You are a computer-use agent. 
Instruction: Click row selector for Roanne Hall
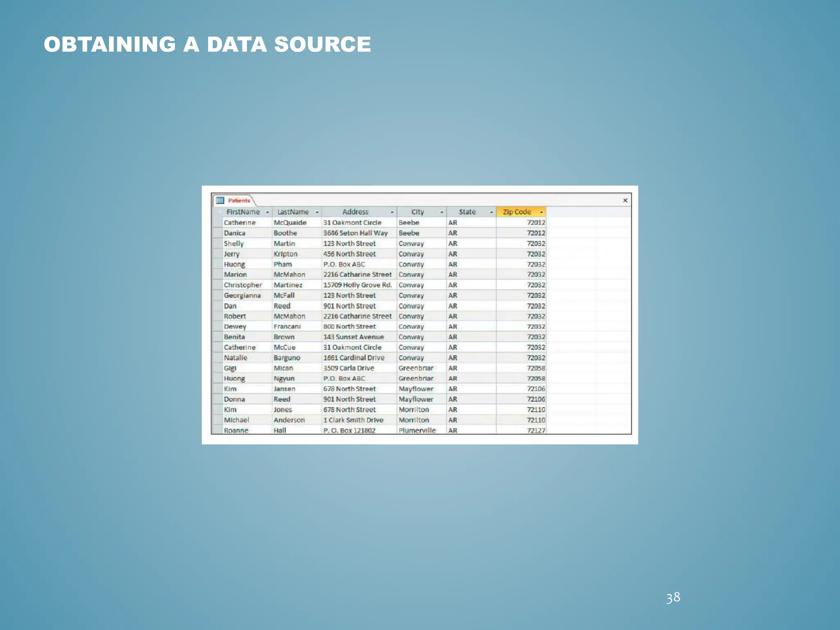[217, 430]
